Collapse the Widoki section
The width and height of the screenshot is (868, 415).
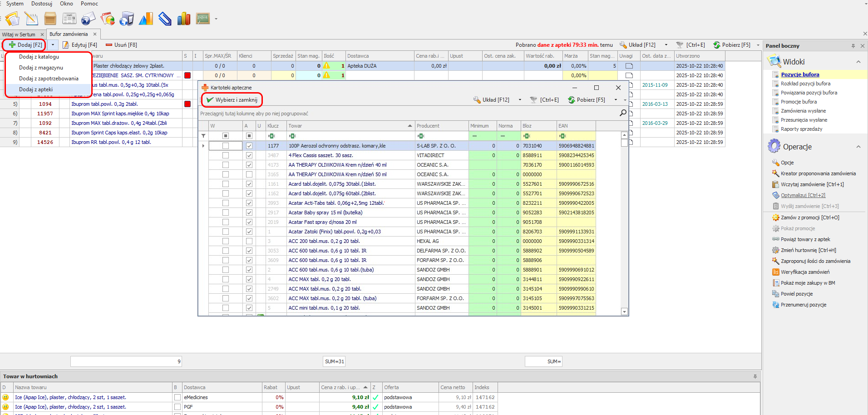point(858,62)
